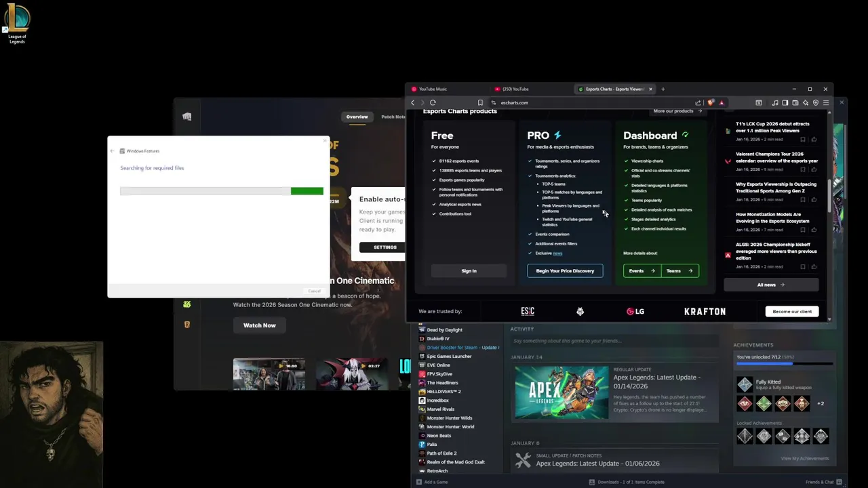Like the Valorant Champions Tour 2026 article
Image resolution: width=868 pixels, height=488 pixels.
coord(814,169)
